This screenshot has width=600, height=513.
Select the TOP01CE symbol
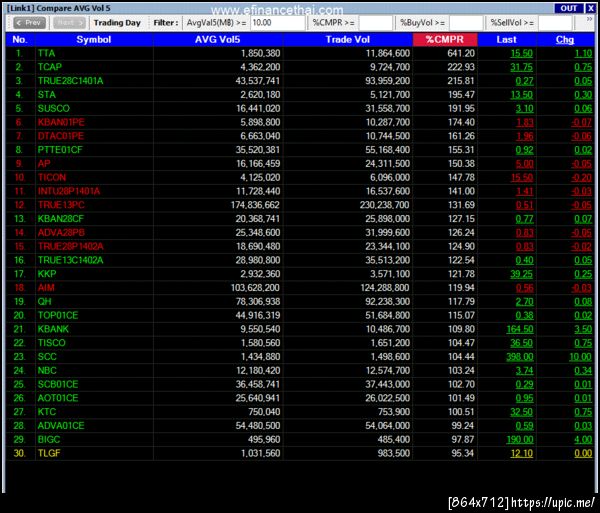pyautogui.click(x=58, y=315)
